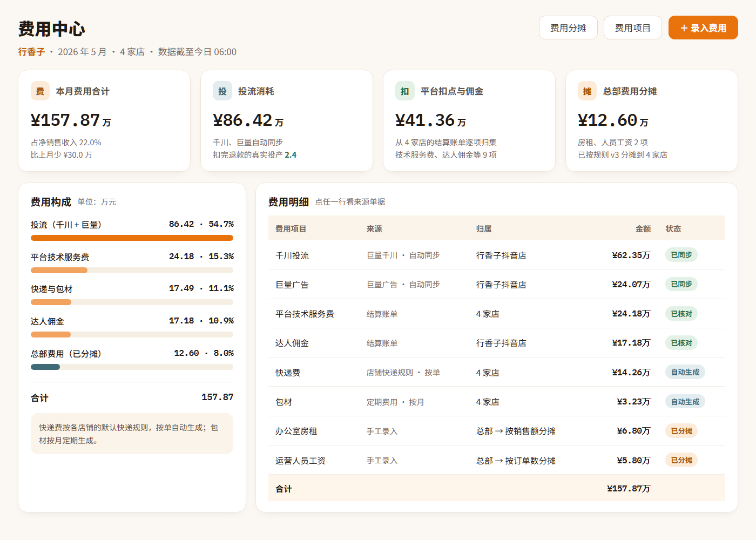Click the 达人佣金 progress bar
This screenshot has height=540, width=756.
[x=132, y=334]
